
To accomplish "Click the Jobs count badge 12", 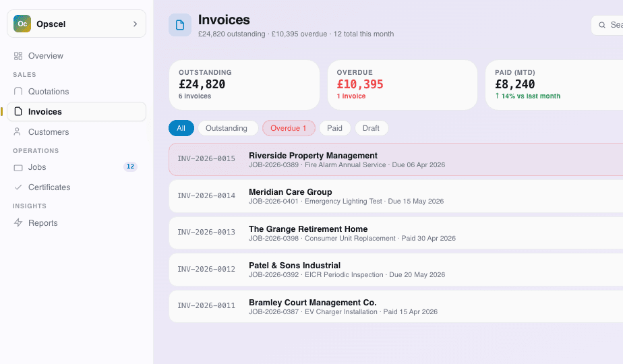I will coord(130,166).
